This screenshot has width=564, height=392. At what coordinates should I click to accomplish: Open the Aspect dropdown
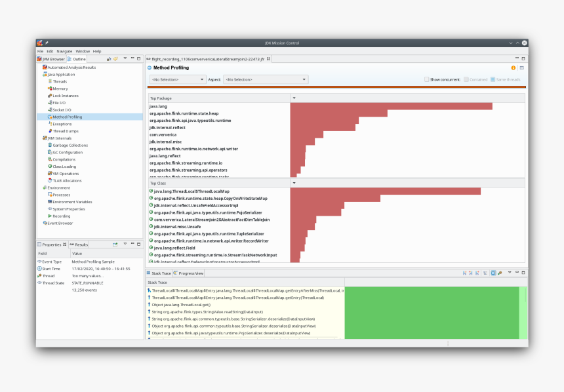266,79
